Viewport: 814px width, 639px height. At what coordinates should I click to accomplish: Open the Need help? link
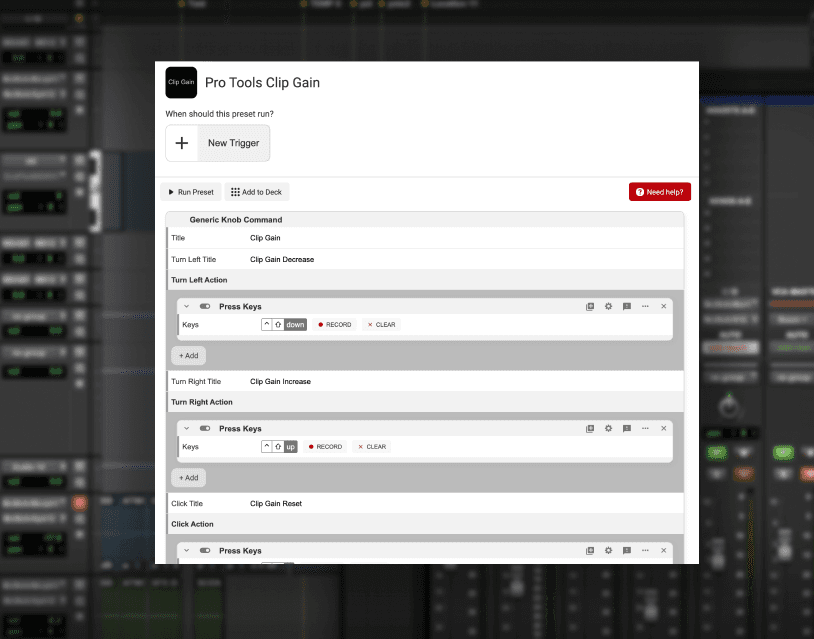tap(660, 192)
